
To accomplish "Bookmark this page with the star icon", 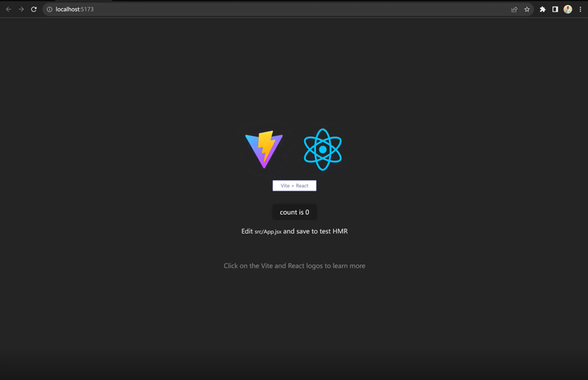I will point(527,10).
